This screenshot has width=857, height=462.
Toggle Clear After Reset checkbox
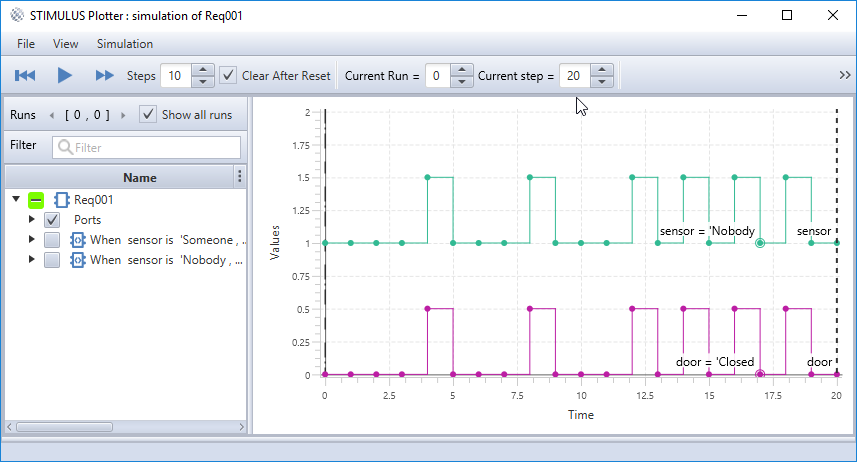228,75
